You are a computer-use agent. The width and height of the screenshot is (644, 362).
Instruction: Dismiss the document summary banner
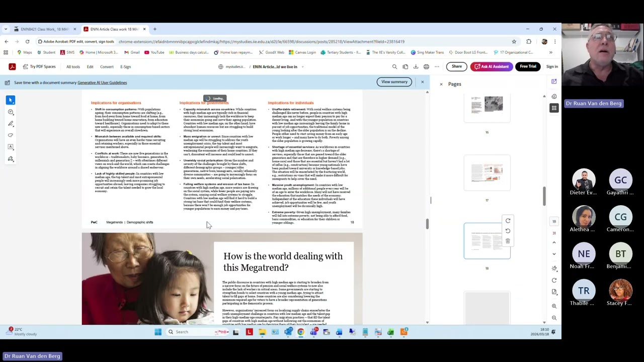(x=422, y=81)
